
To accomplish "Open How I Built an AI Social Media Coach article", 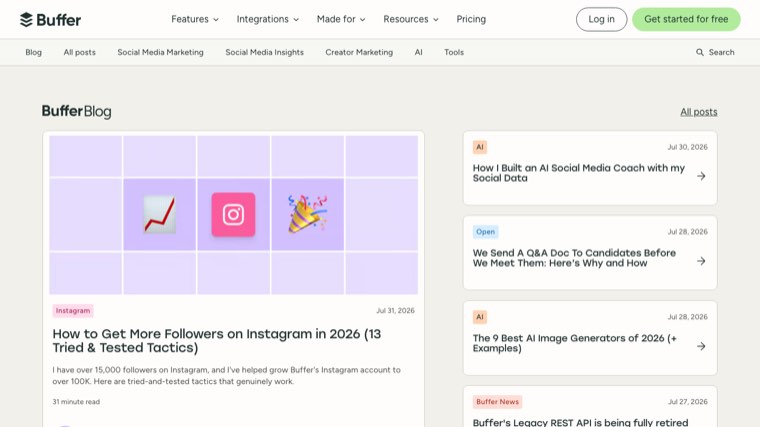I will tap(579, 173).
